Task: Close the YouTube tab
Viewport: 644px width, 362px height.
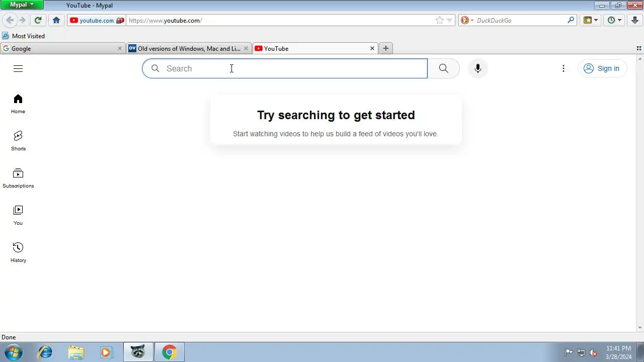Action: pos(372,48)
